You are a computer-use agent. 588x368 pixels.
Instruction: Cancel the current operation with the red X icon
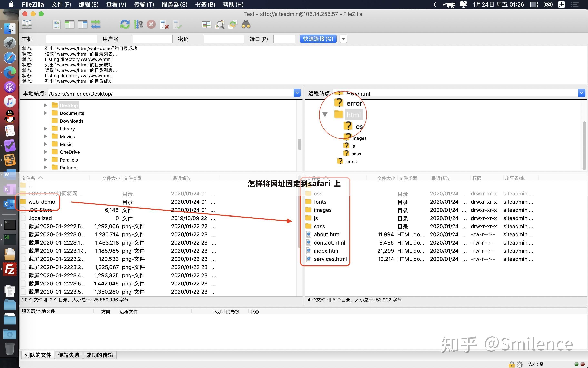[151, 25]
